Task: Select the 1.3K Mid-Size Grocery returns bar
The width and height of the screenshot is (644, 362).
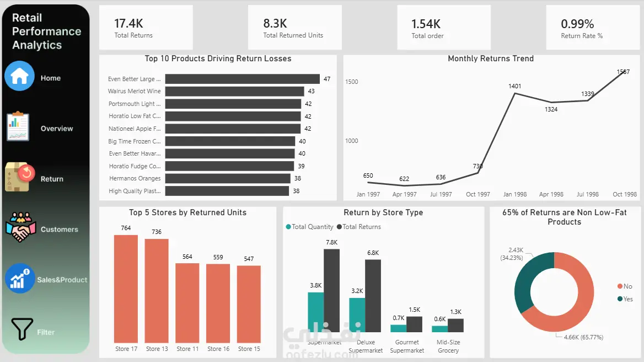Action: [456, 326]
